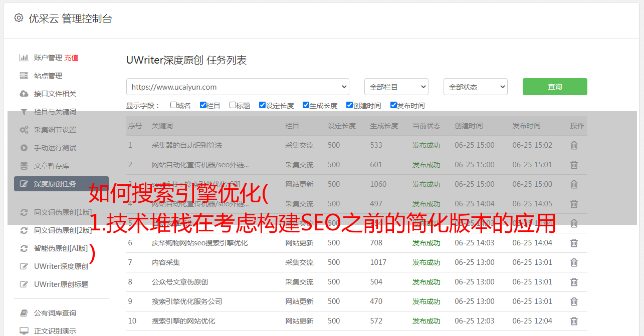Open the 全部状态 filter dropdown
The width and height of the screenshot is (644, 336).
[x=475, y=87]
